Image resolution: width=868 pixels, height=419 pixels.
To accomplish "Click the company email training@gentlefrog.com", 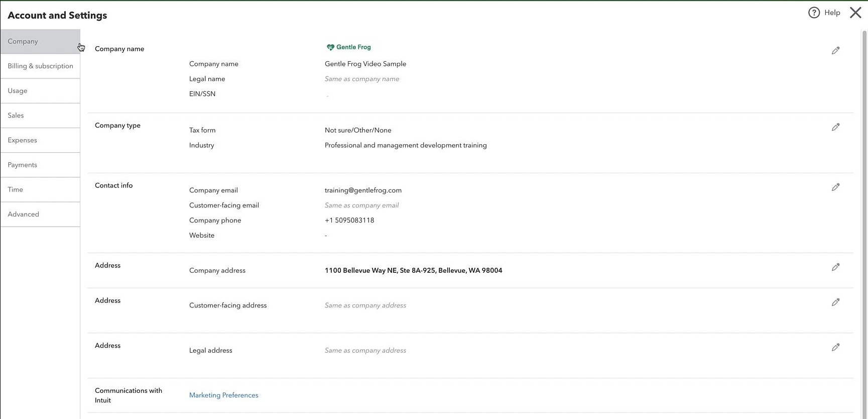I will click(363, 190).
